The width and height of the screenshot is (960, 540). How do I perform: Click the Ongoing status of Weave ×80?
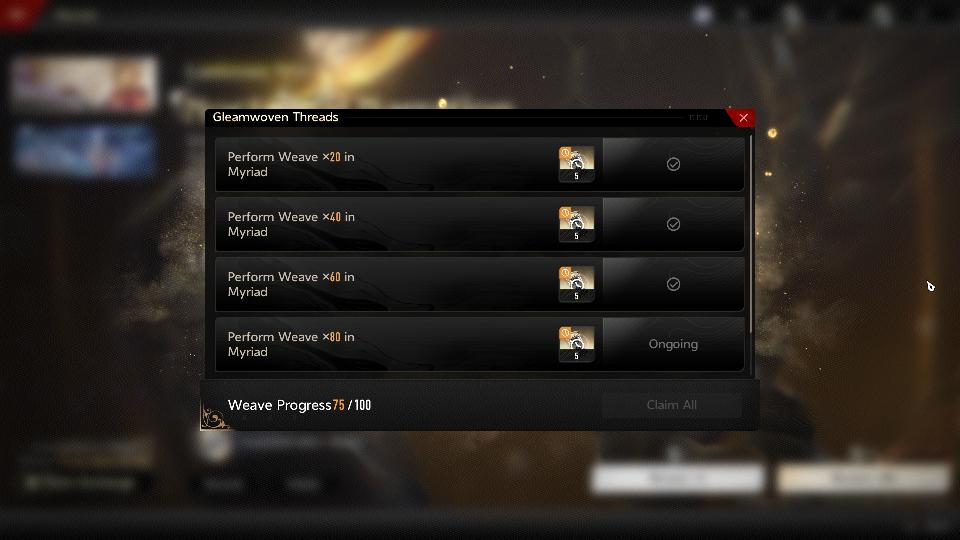tap(673, 344)
